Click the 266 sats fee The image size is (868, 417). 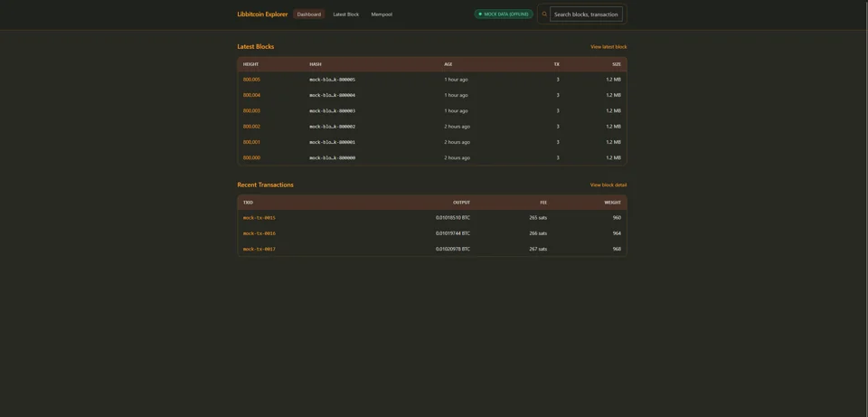538,233
